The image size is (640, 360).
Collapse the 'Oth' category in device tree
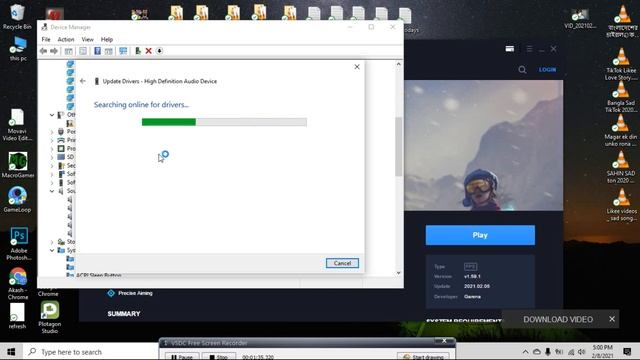(52, 115)
